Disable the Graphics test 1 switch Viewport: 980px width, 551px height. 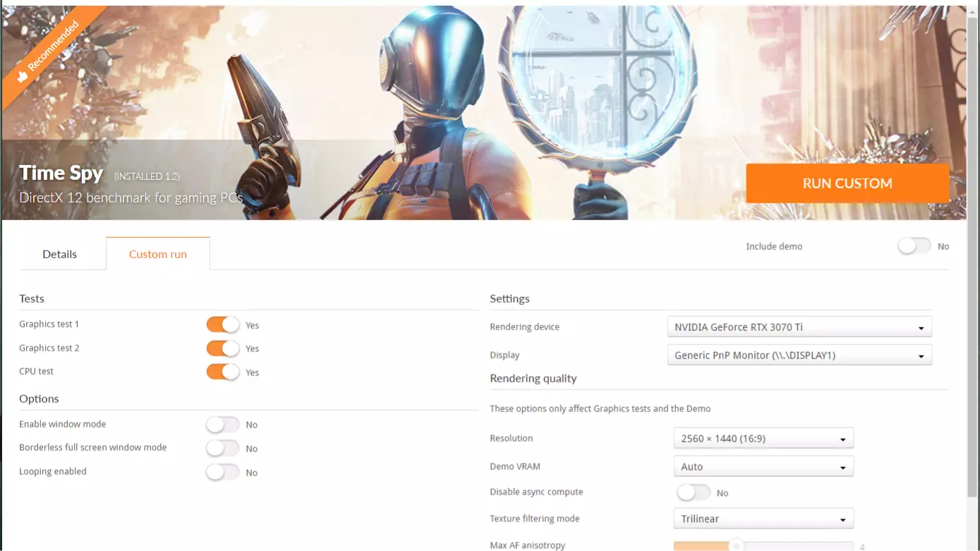click(223, 325)
